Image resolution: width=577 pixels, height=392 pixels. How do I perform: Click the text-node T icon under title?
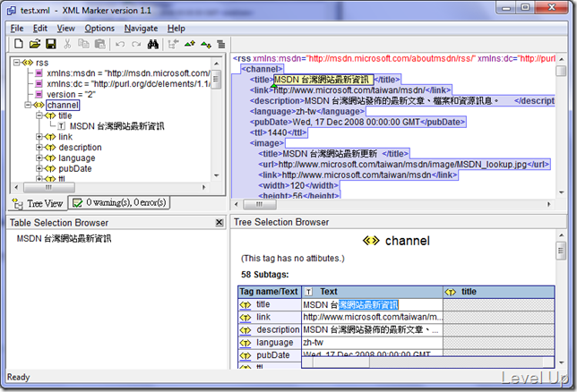62,126
